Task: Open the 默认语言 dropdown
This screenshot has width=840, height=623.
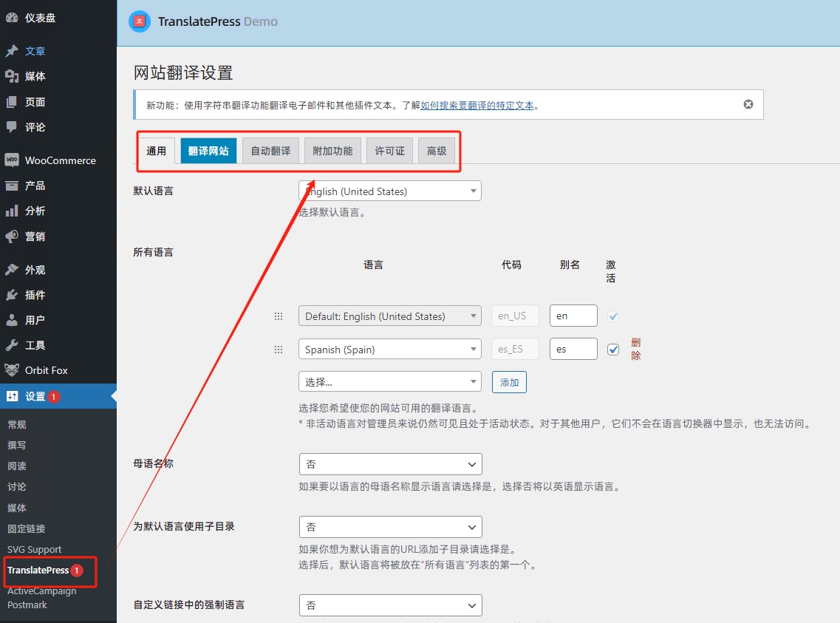Action: 390,191
